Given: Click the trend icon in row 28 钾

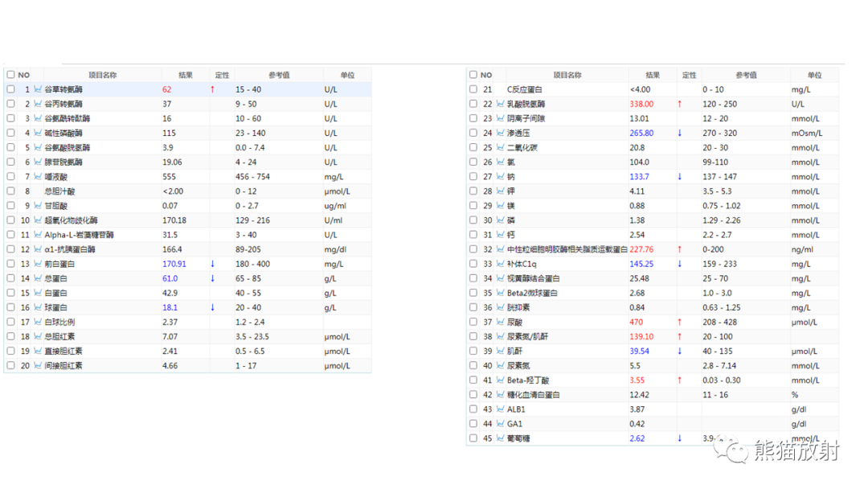Looking at the screenshot, I should click(x=501, y=191).
